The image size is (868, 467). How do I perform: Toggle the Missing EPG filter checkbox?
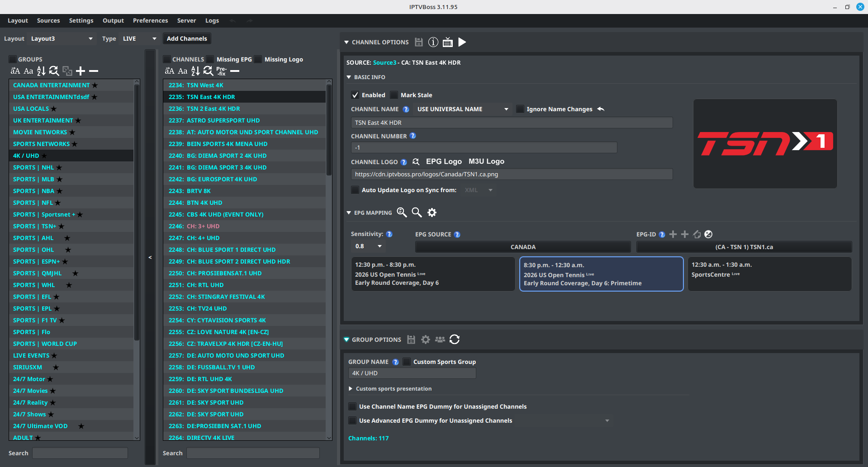(x=210, y=59)
